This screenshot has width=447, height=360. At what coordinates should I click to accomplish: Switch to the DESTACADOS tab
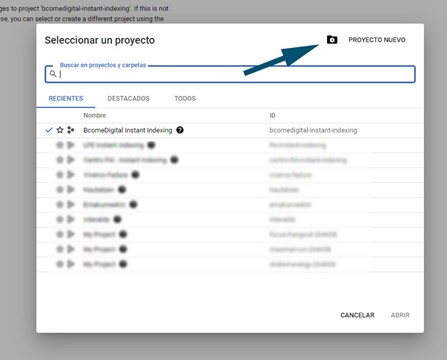coord(128,99)
